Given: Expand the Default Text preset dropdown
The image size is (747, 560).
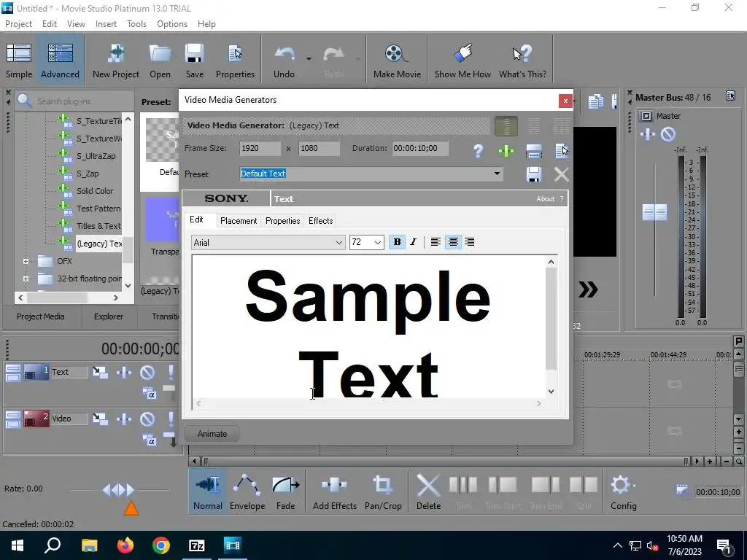Looking at the screenshot, I should 497,174.
